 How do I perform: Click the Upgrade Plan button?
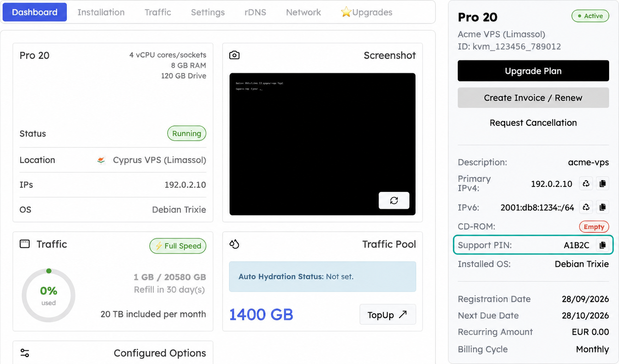533,71
